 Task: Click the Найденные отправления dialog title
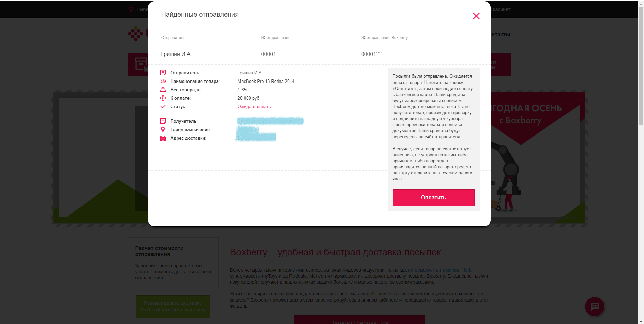[200, 14]
